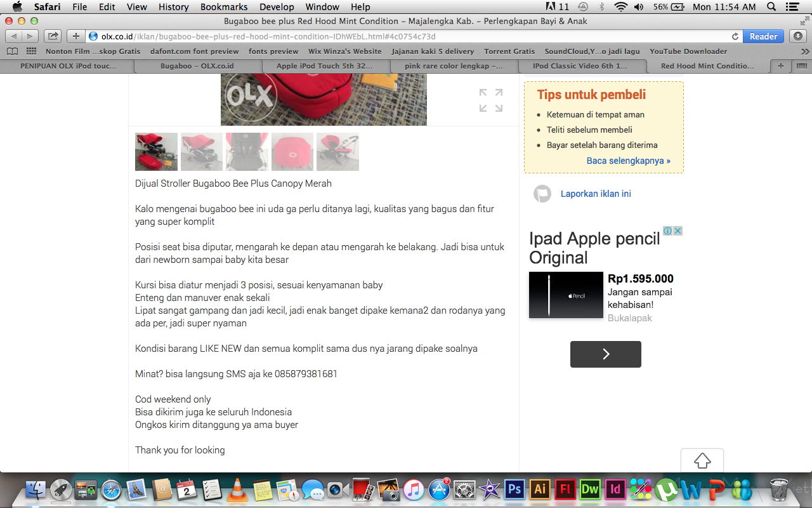Launch Adobe Photoshop from the dock
This screenshot has height=508, width=812.
point(514,490)
